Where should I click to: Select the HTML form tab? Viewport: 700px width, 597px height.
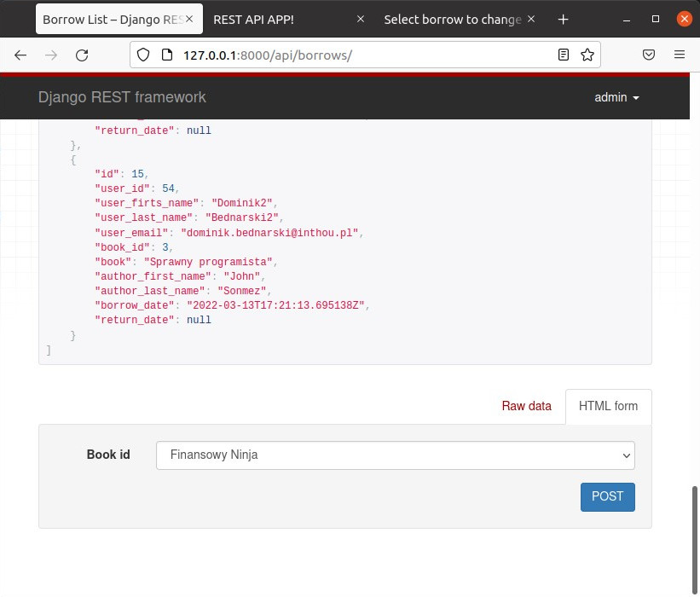608,406
